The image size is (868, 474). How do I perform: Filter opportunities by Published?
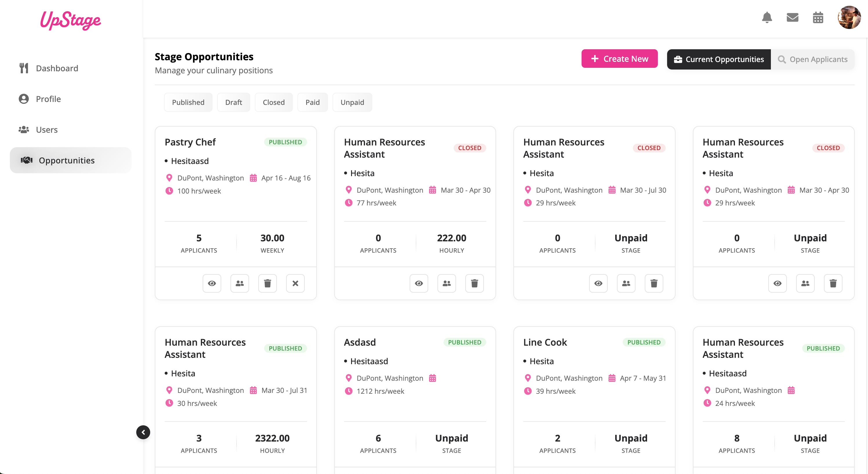tap(188, 102)
